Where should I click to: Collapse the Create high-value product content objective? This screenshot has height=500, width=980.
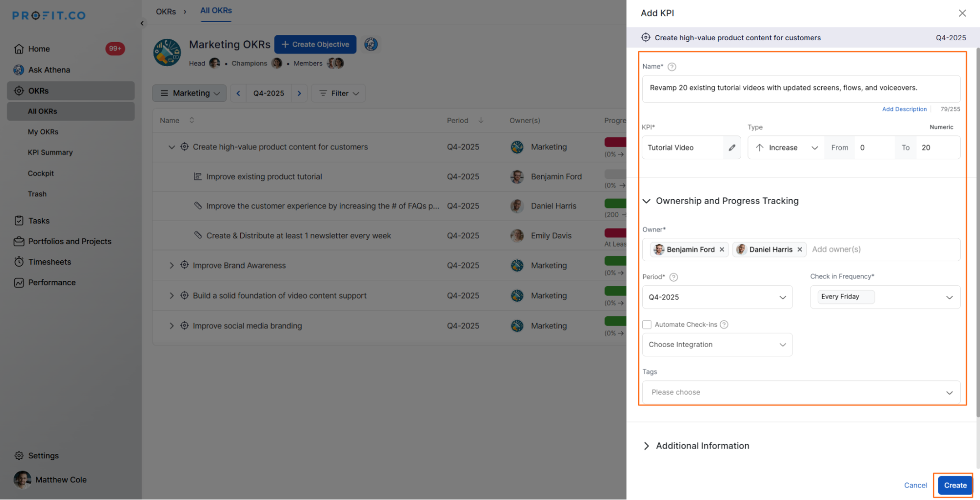click(x=172, y=147)
